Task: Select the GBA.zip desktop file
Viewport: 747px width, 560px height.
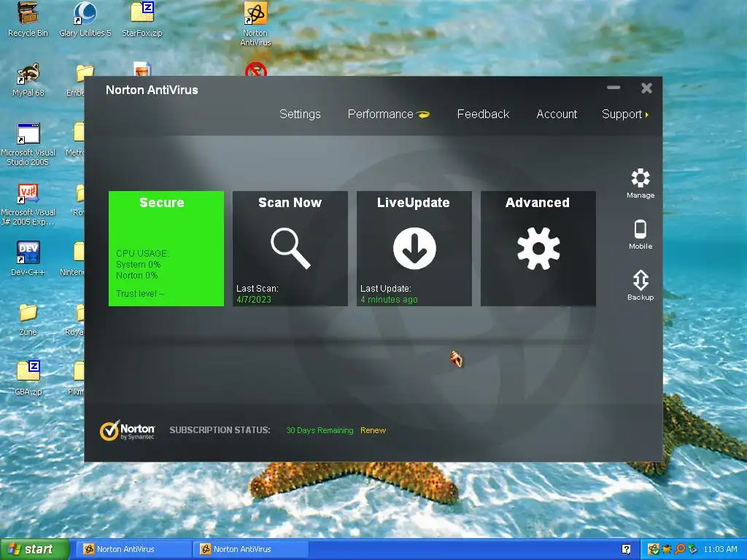Action: tap(28, 378)
